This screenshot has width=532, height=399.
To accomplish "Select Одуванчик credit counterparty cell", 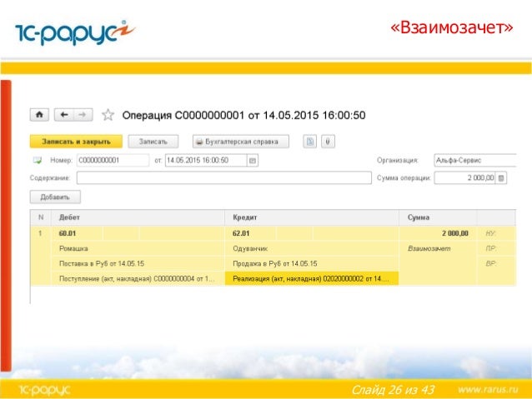I will tap(312, 248).
